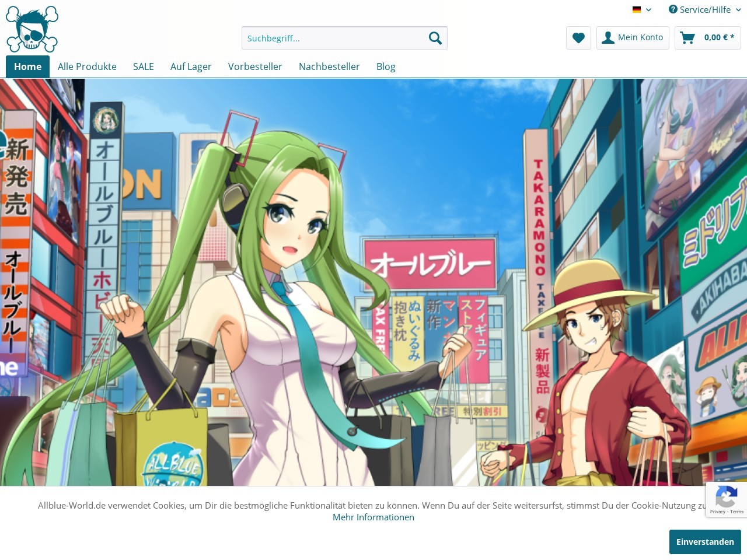The height and width of the screenshot is (560, 747).
Task: Open the wishlist heart icon
Action: [578, 38]
